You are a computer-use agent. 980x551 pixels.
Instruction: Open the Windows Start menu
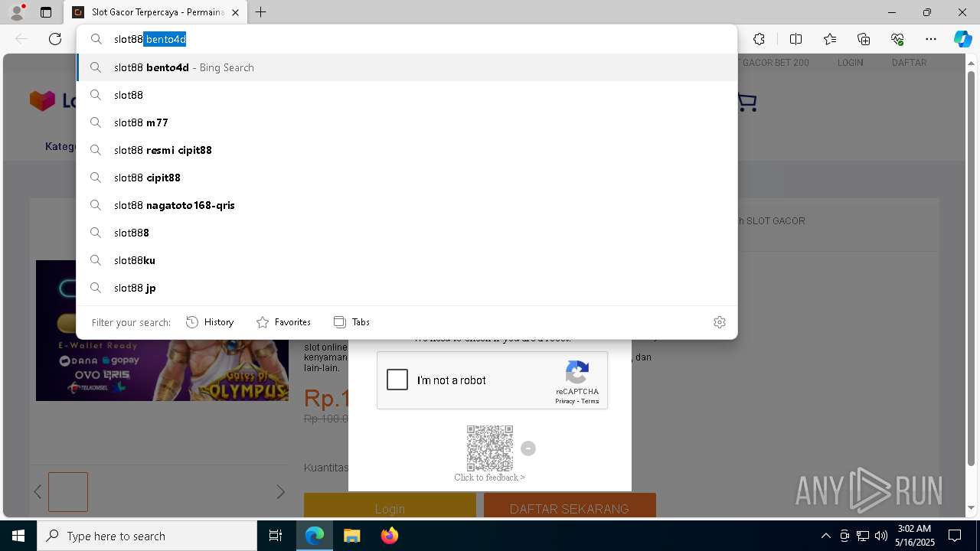coord(18,536)
